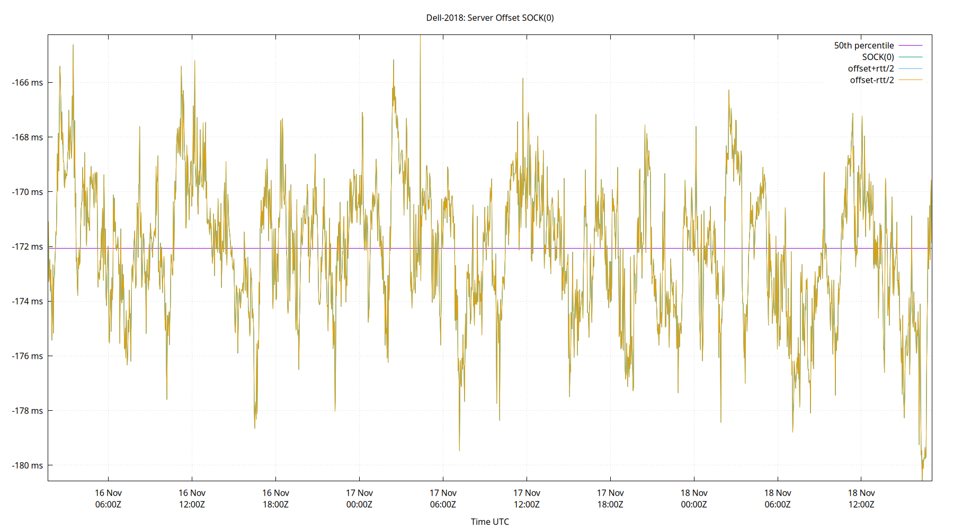Toggle the "offset-rtt/2" legend entry
The image size is (980, 530).
coord(871,79)
